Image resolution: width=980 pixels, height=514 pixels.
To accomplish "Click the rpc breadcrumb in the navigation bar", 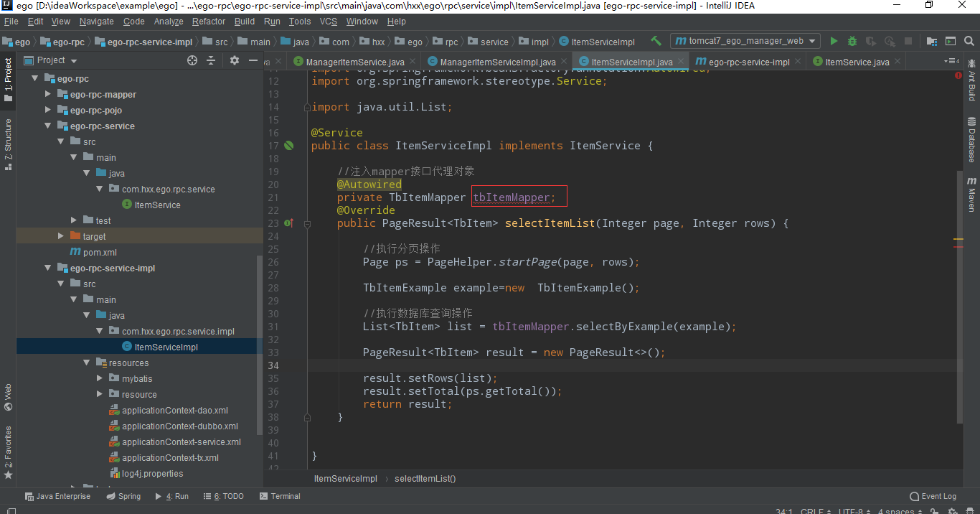I will pos(446,42).
